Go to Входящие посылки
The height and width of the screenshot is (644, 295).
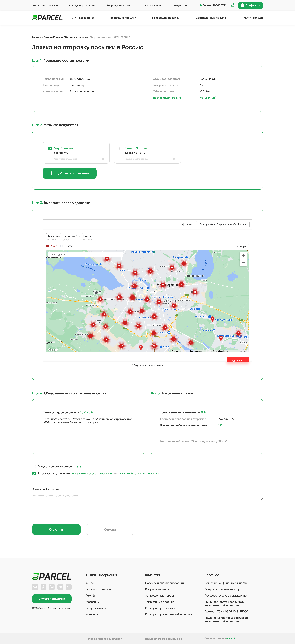[x=123, y=18]
